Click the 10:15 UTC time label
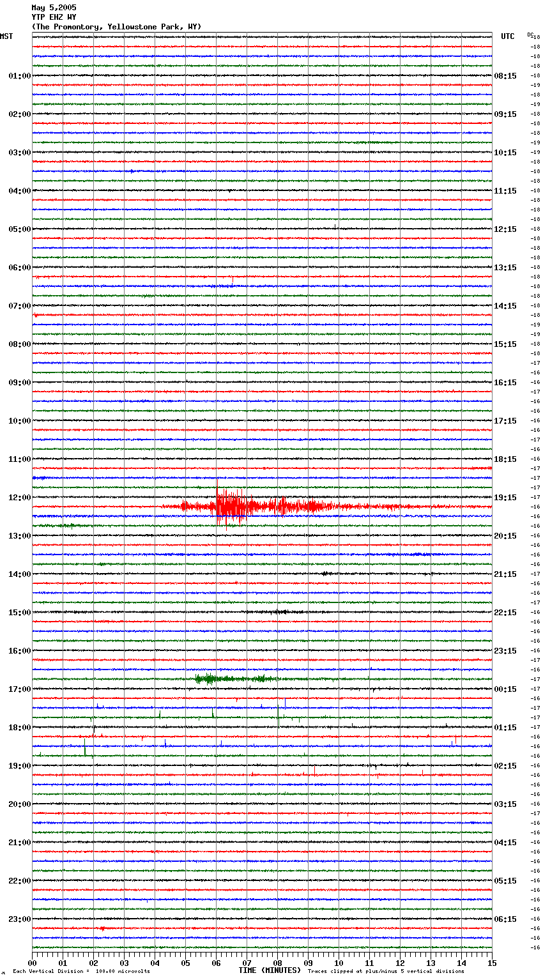The height and width of the screenshot is (980, 543). (505, 153)
